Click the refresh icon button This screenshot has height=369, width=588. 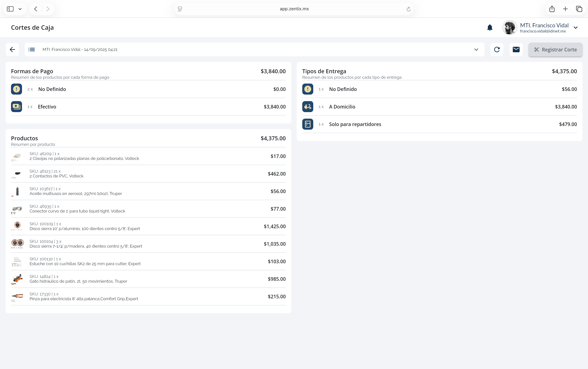pyautogui.click(x=497, y=50)
